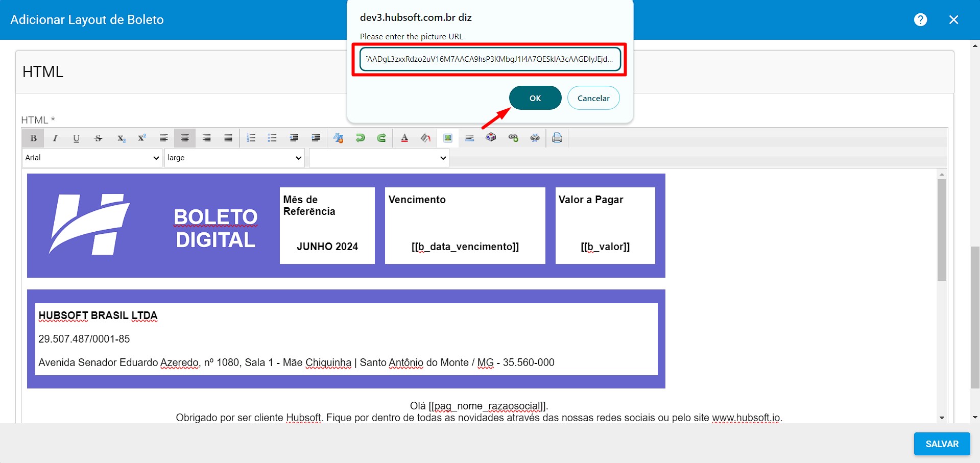This screenshot has width=980, height=463.
Task: Apply superscript formatting
Action: click(142, 138)
